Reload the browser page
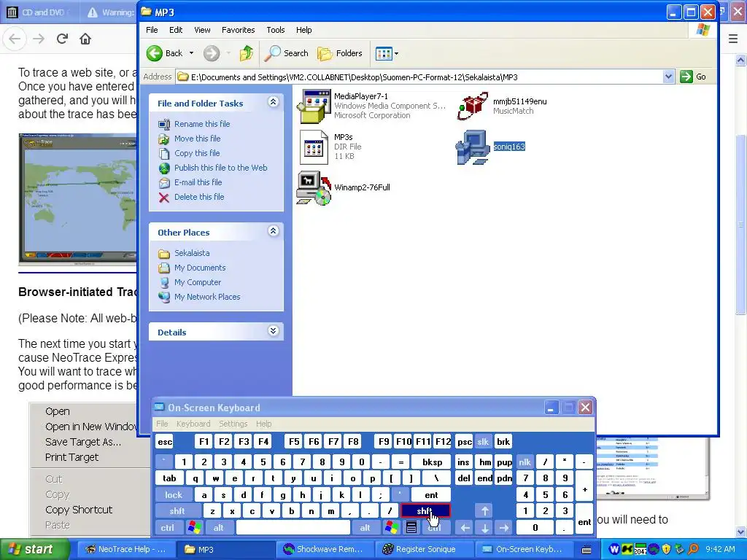The width and height of the screenshot is (747, 560). (x=62, y=39)
